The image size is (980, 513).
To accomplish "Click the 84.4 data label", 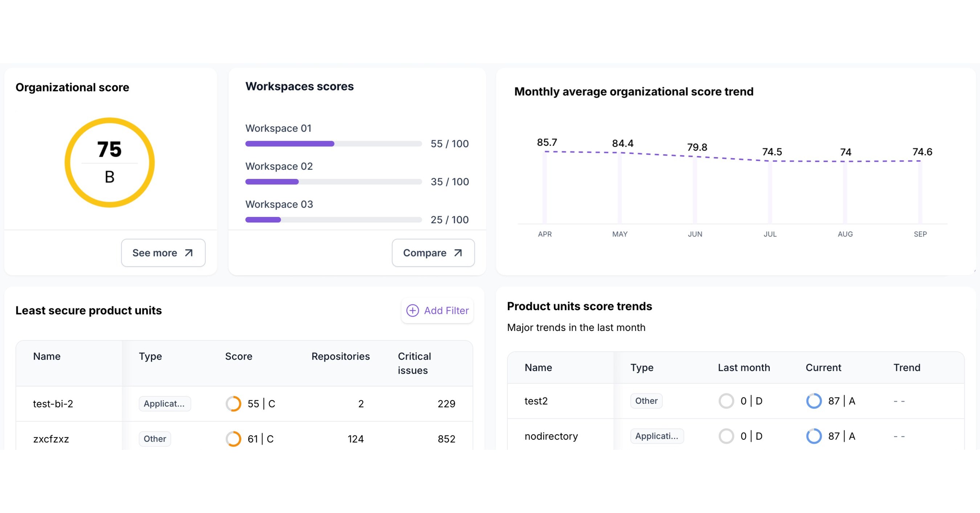I will pos(623,144).
